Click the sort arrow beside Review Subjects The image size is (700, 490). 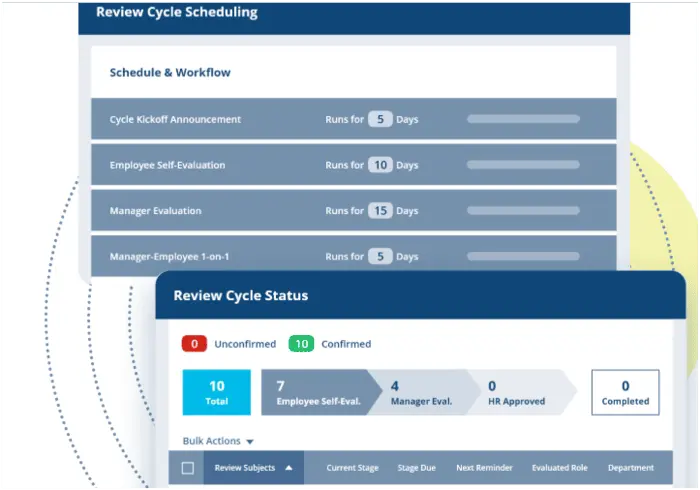tap(289, 468)
